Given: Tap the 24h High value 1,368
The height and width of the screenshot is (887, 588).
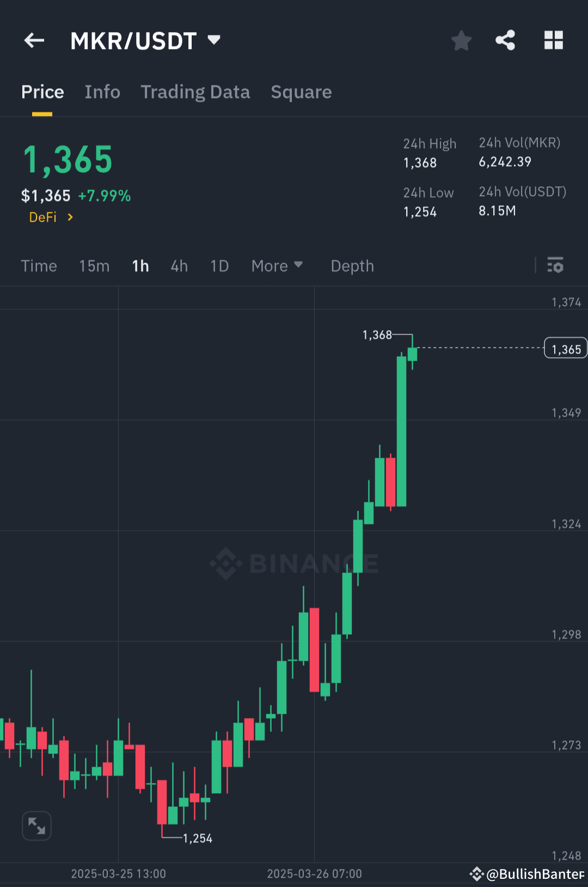Looking at the screenshot, I should pos(419,162).
